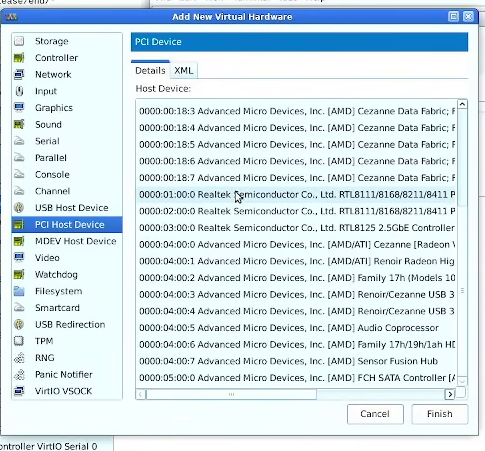Viewport: 485px width, 451px height.
Task: Click the horizontal scrollbar right arrow
Action: point(450,395)
